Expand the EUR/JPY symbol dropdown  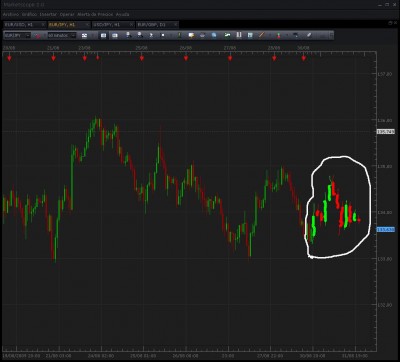pos(28,35)
